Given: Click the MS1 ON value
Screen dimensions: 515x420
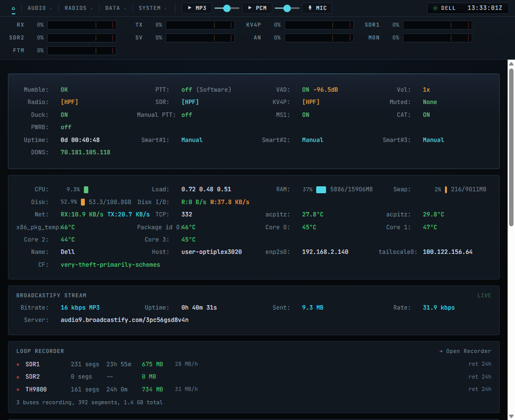Looking at the screenshot, I should (x=305, y=115).
